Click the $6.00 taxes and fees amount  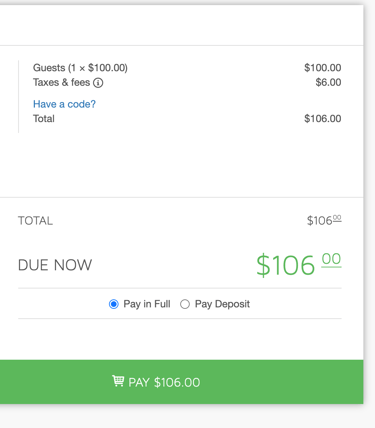tap(328, 82)
